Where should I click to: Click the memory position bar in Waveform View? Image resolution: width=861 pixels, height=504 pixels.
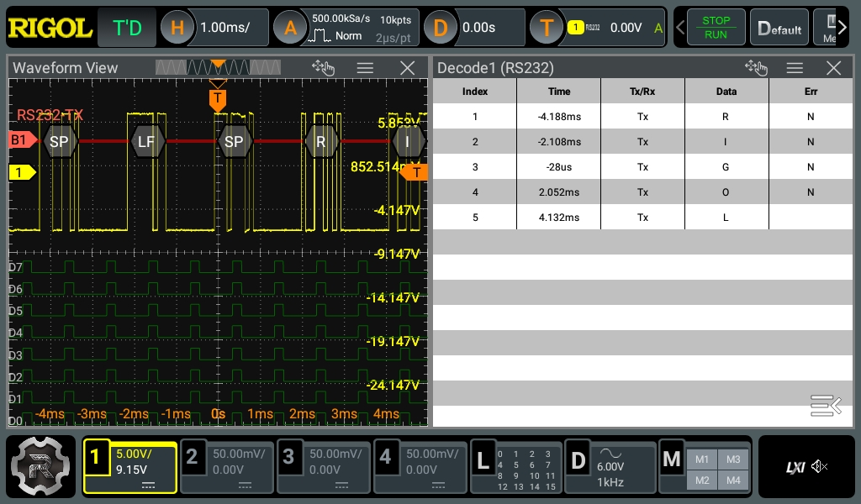(x=218, y=67)
